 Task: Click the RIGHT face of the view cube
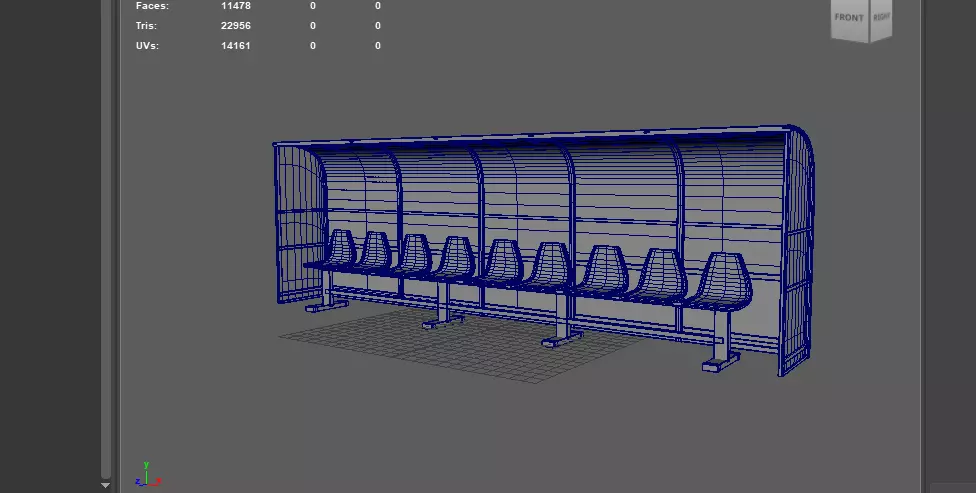(880, 17)
